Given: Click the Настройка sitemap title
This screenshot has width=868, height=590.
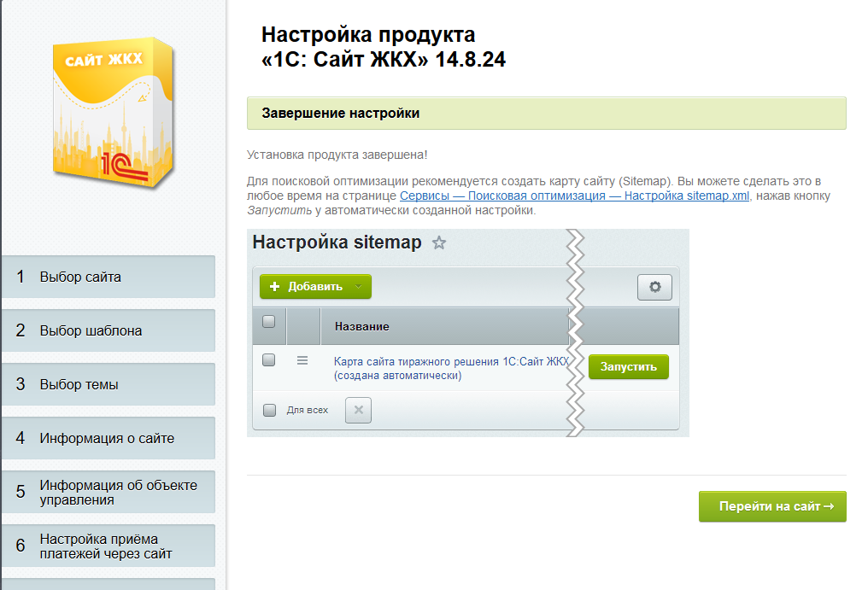Looking at the screenshot, I should click(337, 242).
